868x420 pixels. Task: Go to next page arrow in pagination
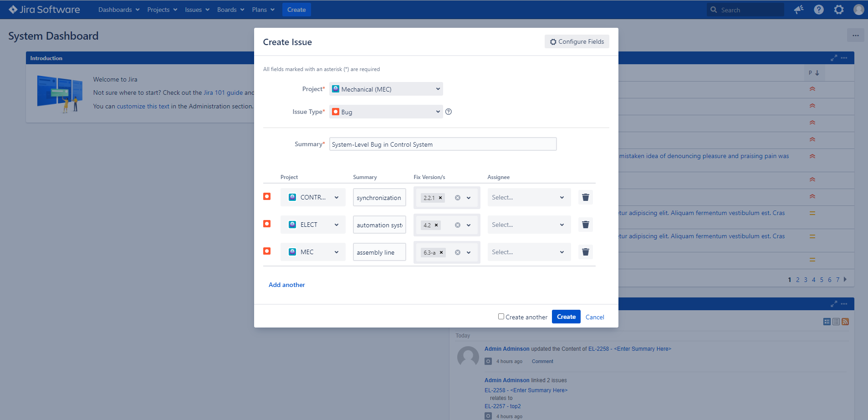[x=845, y=279]
